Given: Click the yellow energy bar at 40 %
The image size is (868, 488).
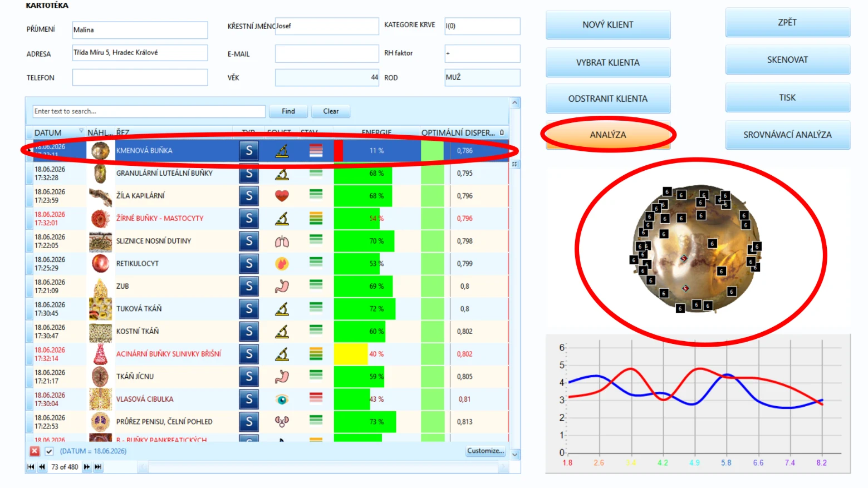Looking at the screenshot, I should 351,354.
